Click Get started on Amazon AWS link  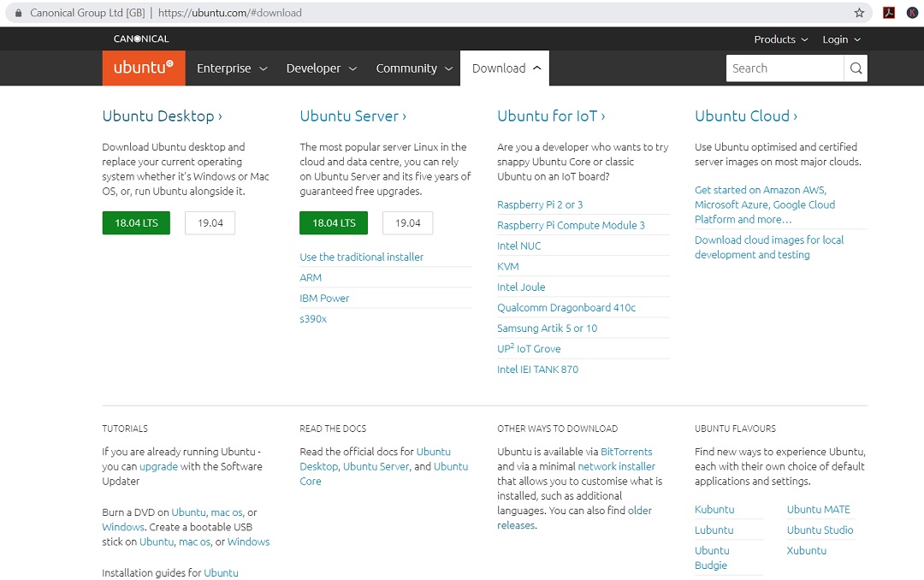pos(765,204)
